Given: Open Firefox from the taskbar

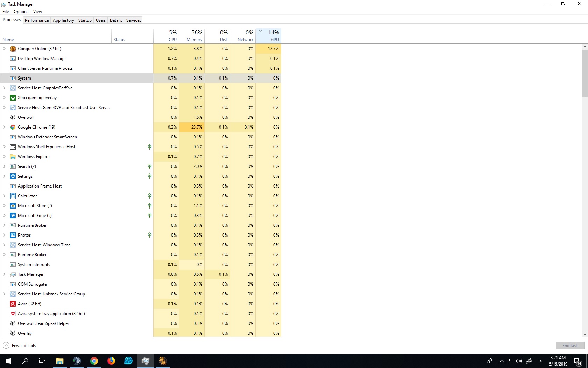Looking at the screenshot, I should (111, 361).
